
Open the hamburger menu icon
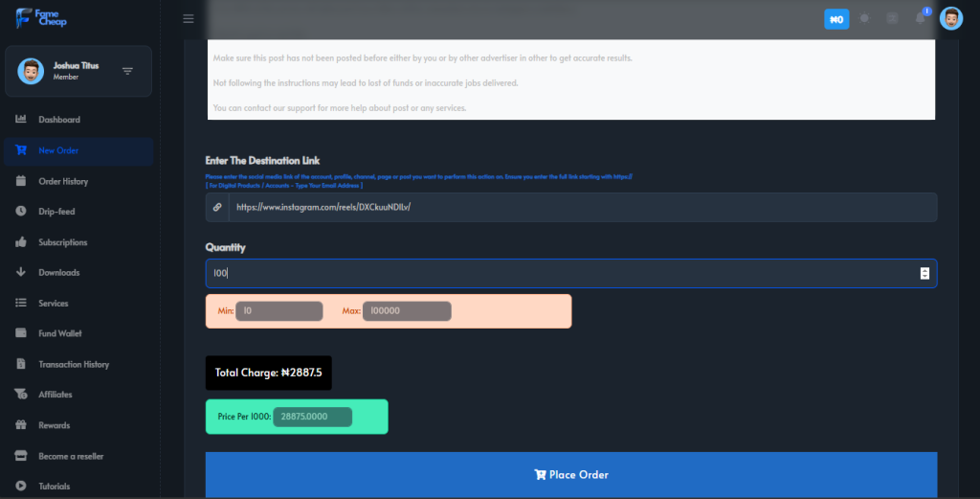(189, 19)
